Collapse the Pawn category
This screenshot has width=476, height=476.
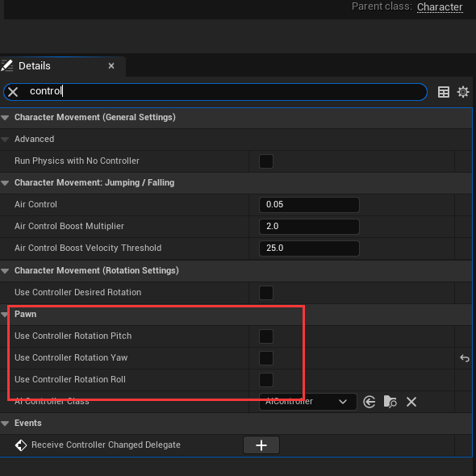point(5,315)
